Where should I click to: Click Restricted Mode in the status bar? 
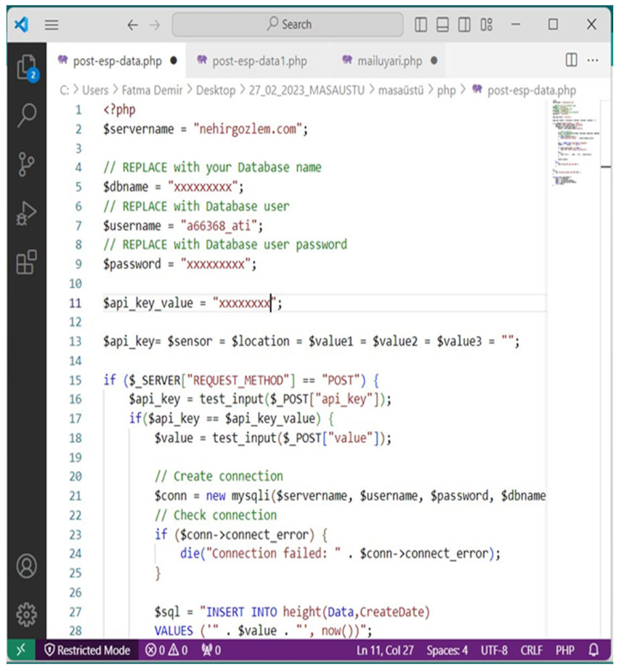click(87, 650)
